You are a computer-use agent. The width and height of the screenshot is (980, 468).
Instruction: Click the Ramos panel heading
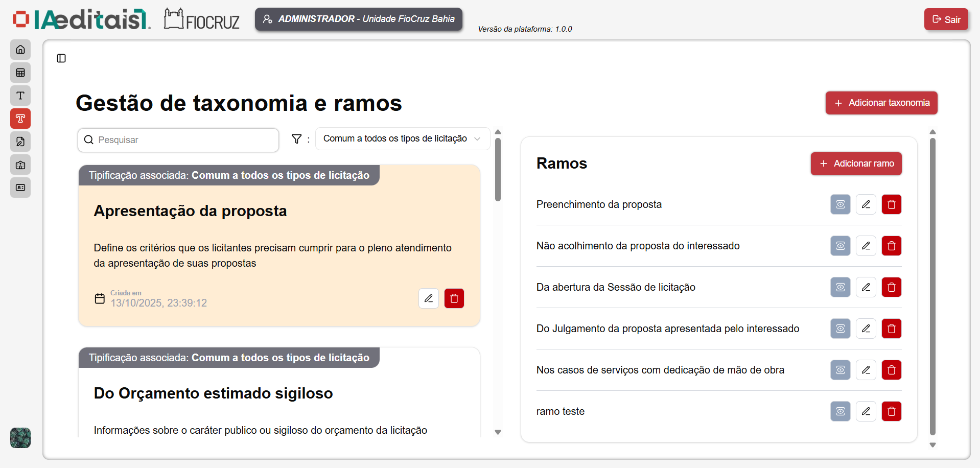(x=562, y=163)
